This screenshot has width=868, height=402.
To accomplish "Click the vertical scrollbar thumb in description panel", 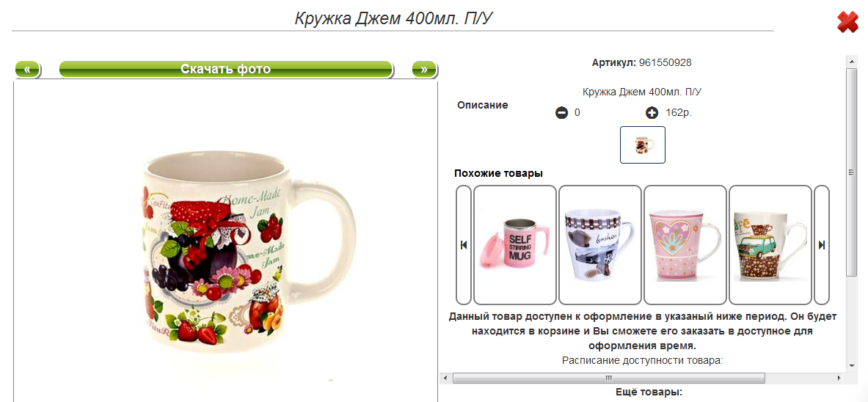I will click(851, 172).
